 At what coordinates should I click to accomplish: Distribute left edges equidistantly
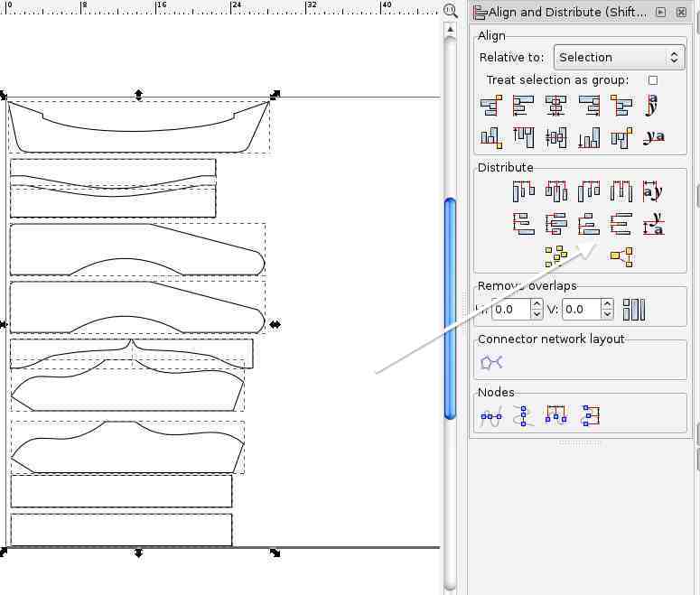tap(524, 191)
